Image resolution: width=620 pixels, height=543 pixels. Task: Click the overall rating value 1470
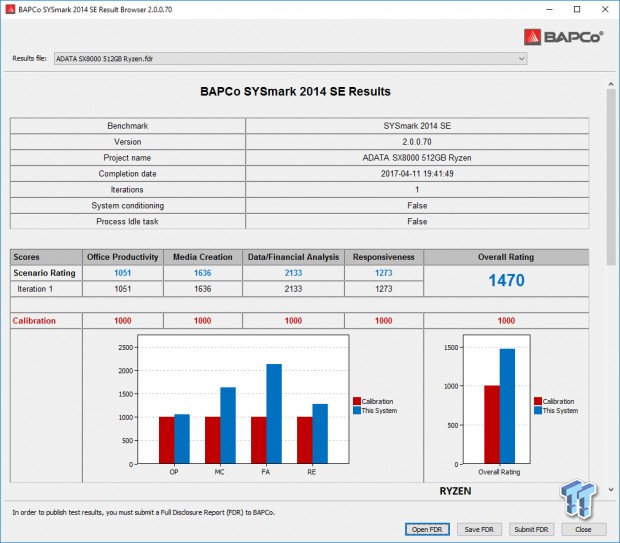506,281
